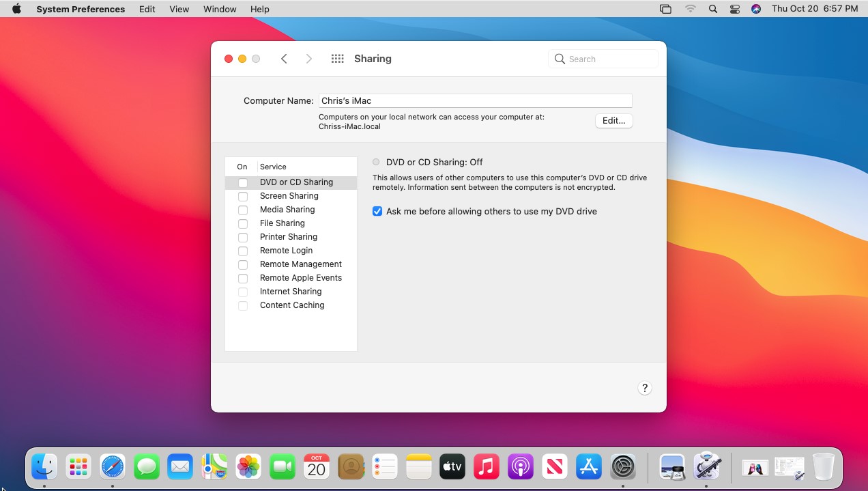
Task: Select Remote Apple Events service row
Action: tap(291, 278)
